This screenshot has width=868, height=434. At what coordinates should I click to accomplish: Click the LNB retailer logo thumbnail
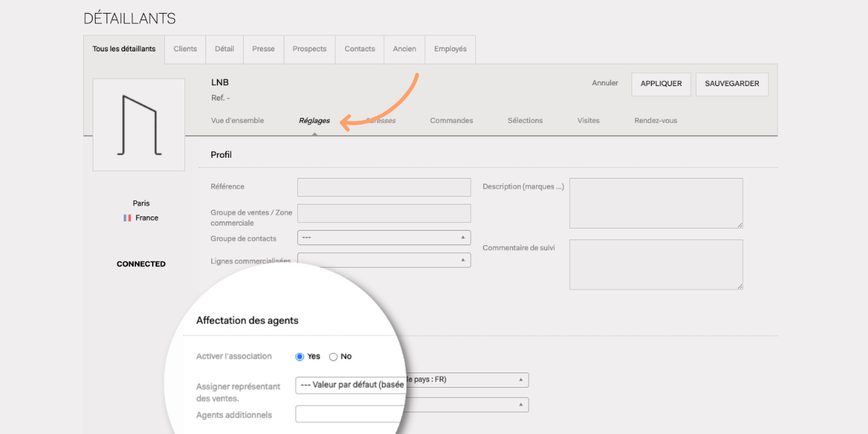pos(139,124)
